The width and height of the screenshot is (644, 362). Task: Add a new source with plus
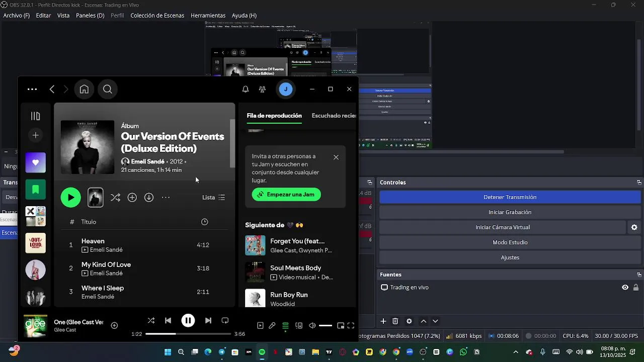(x=383, y=321)
